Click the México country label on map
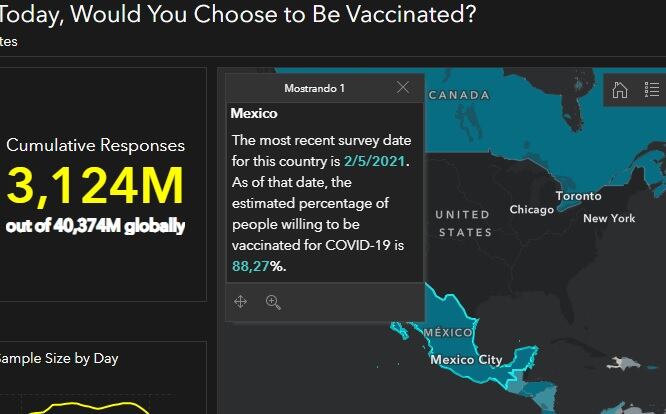The image size is (666, 414). tap(447, 332)
